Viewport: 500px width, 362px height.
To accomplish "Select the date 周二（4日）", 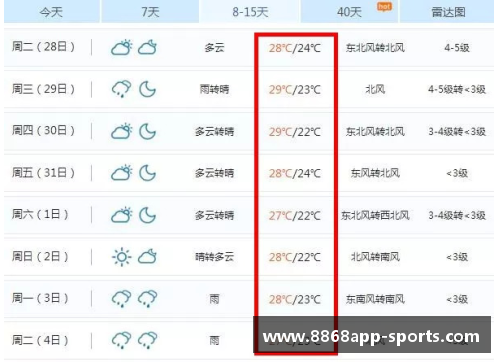I will tap(40, 340).
